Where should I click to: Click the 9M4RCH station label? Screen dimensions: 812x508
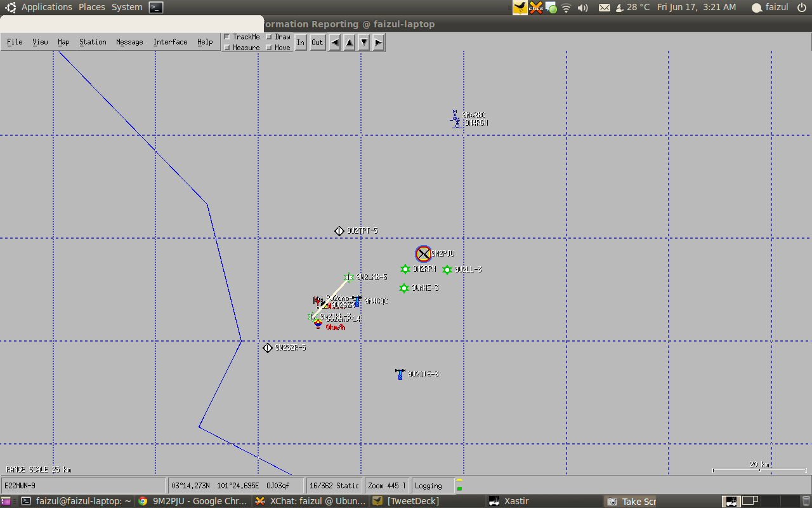click(x=476, y=123)
